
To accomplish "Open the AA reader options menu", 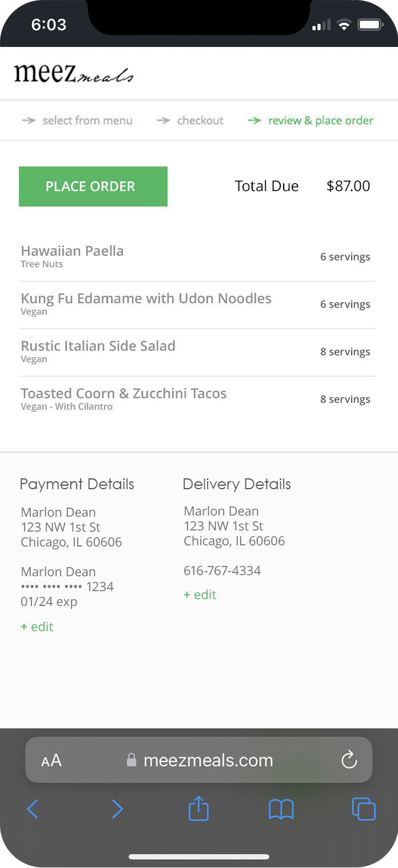I will pyautogui.click(x=51, y=760).
